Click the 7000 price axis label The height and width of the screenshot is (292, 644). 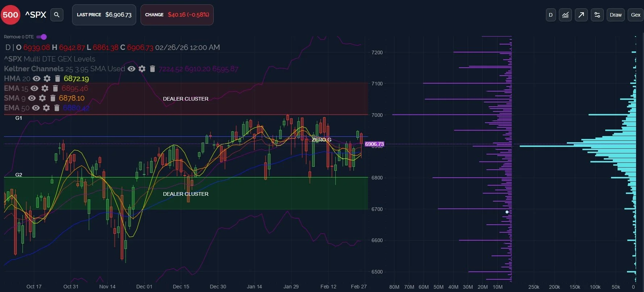point(377,115)
